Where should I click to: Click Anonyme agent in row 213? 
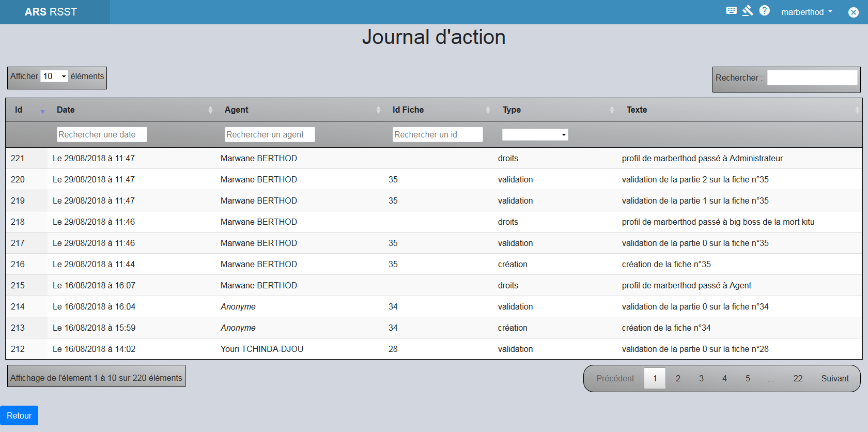point(238,328)
